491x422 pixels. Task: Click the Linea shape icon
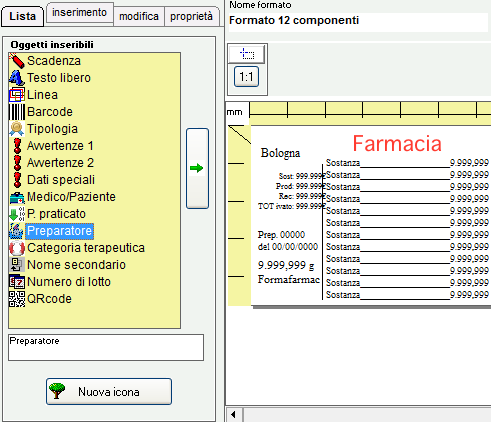coord(17,95)
